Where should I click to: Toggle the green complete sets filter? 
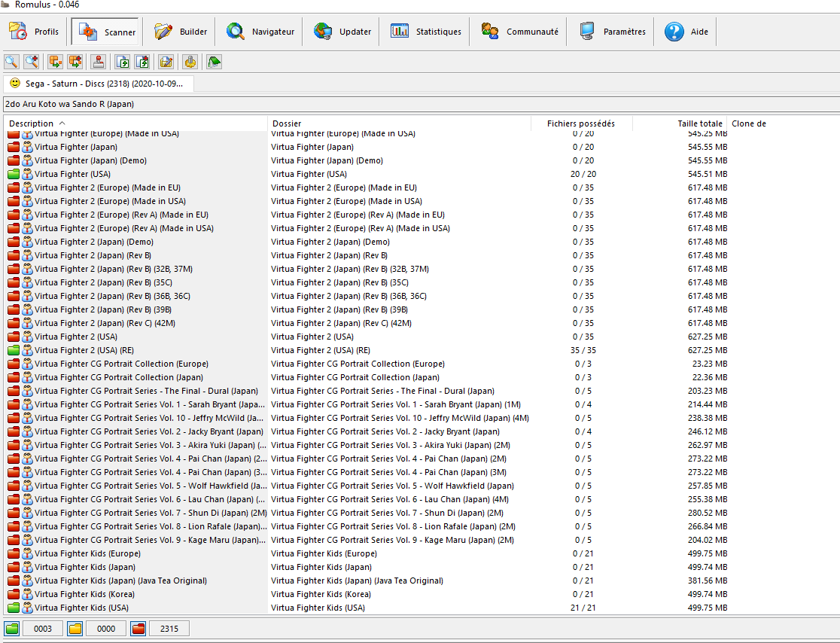pos(12,629)
